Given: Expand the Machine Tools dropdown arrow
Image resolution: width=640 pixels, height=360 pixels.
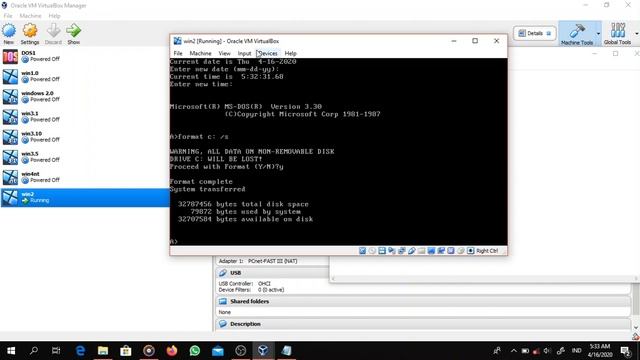Looking at the screenshot, I should point(598,33).
